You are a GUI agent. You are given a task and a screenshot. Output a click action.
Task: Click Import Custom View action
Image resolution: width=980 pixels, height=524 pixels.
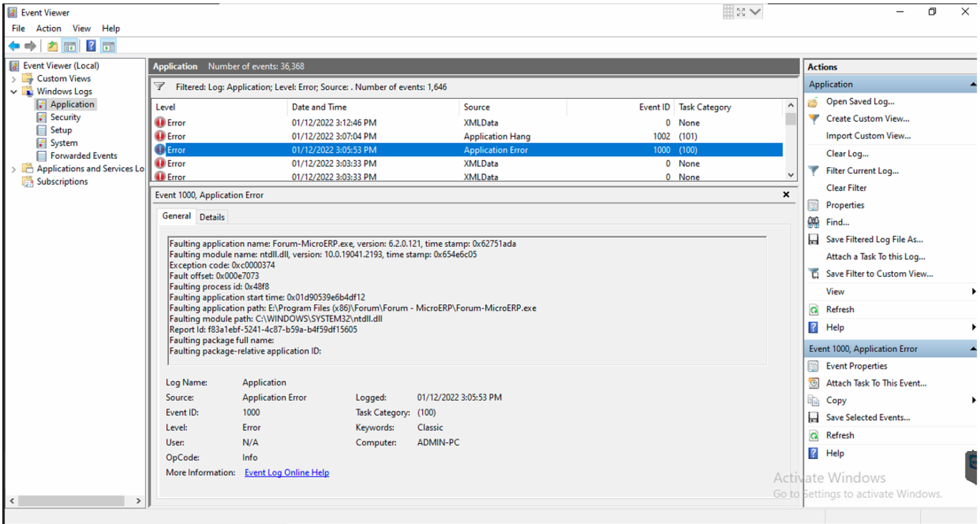coord(868,136)
